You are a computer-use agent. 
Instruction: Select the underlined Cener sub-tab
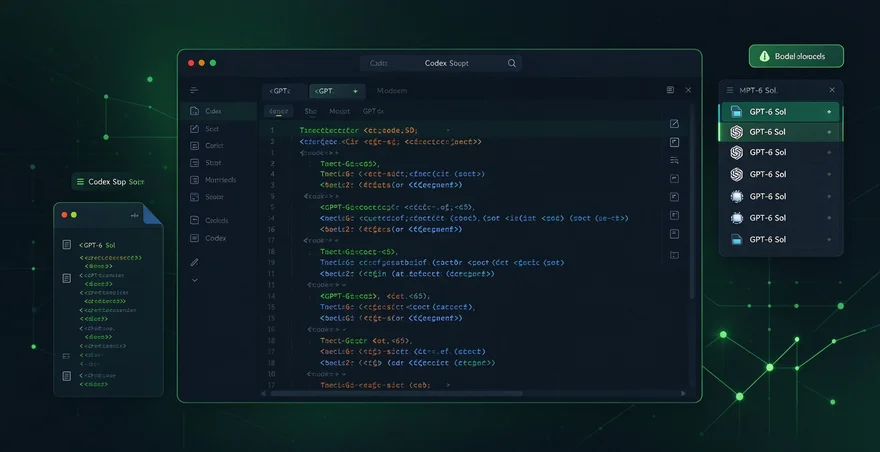click(278, 111)
